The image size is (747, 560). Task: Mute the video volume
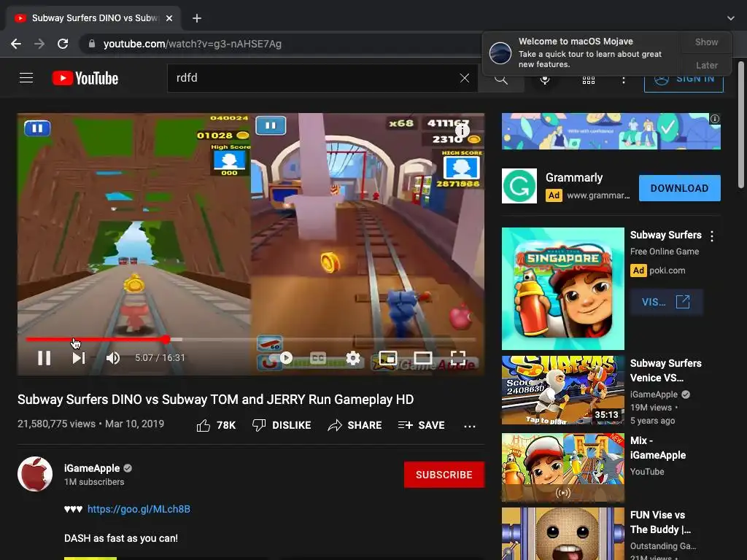pyautogui.click(x=113, y=357)
